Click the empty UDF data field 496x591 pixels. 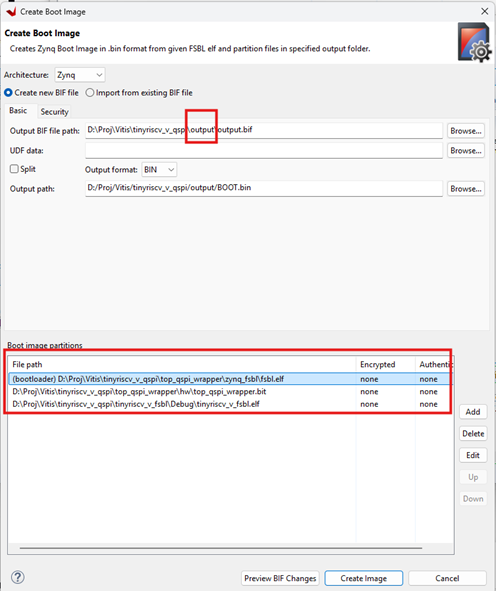[x=264, y=150]
